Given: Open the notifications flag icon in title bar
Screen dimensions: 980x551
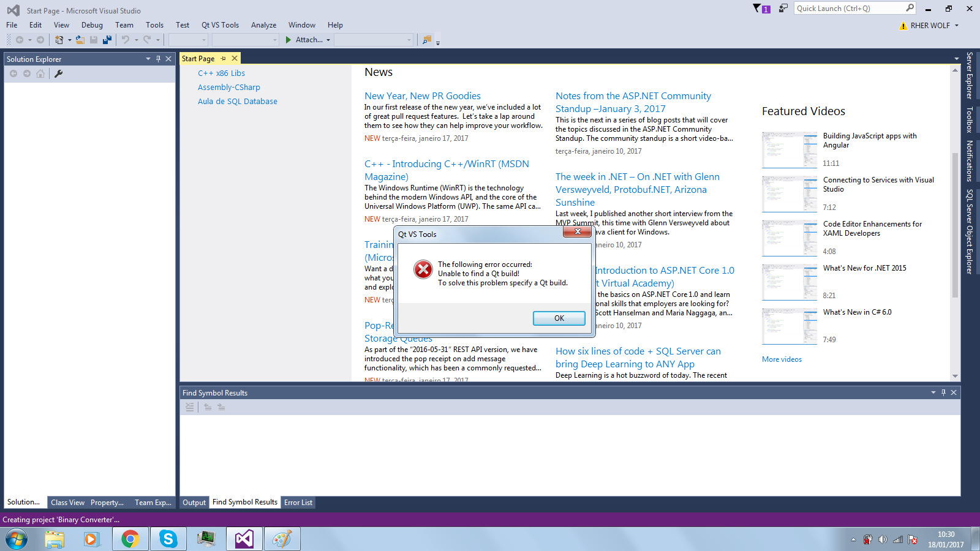Looking at the screenshot, I should (761, 9).
